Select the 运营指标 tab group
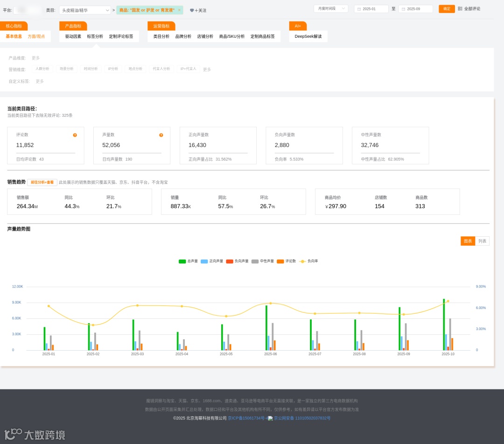This screenshot has width=504, height=444. (161, 26)
